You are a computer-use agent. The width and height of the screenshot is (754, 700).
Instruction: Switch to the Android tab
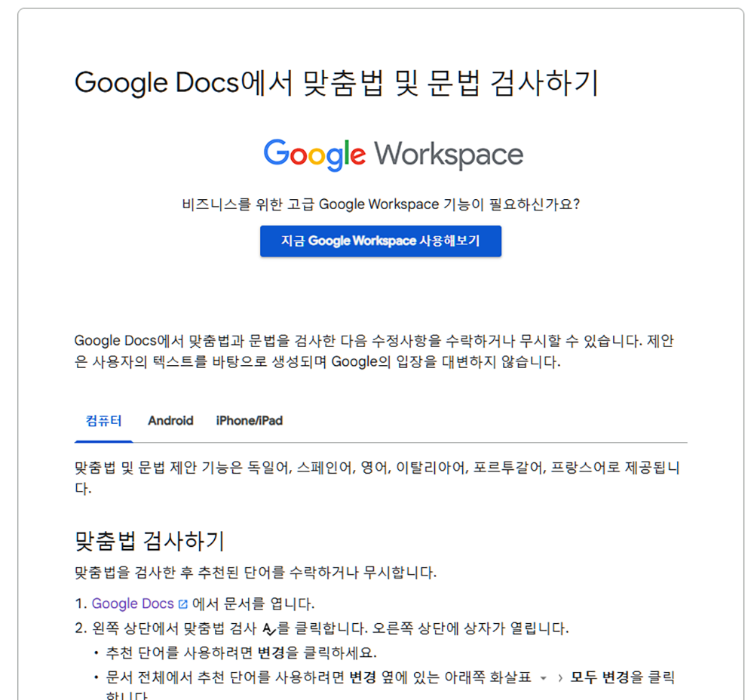coord(170,421)
